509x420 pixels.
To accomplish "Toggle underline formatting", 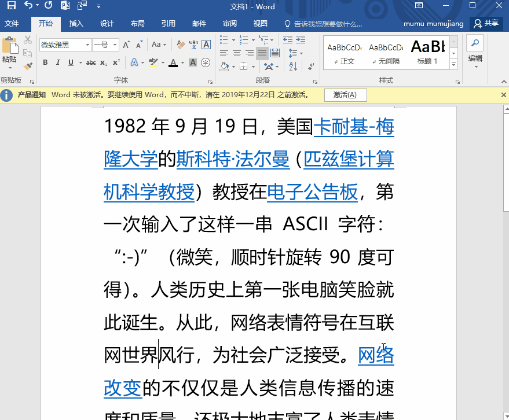I will (71, 62).
